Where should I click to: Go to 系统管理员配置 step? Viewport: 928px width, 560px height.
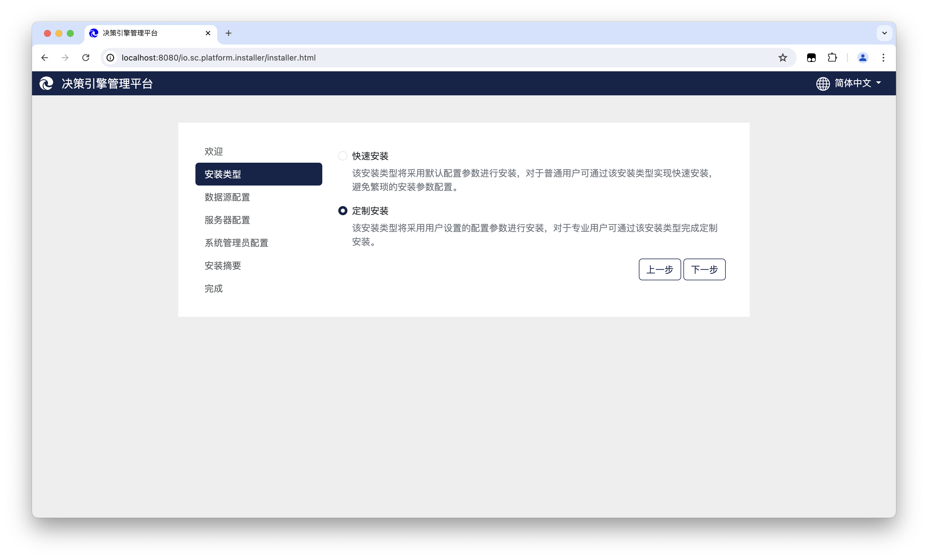236,243
